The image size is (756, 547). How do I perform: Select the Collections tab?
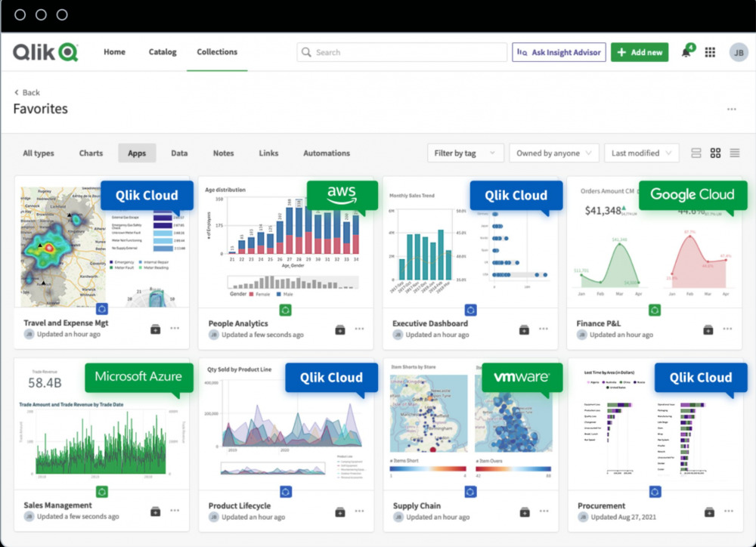[217, 52]
